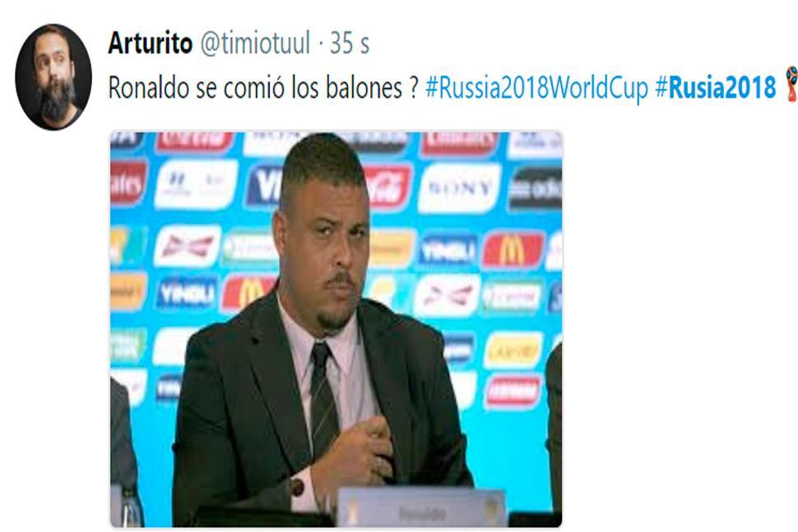Click the Hyundai logo on the backdrop
The image size is (798, 532).
(x=196, y=184)
